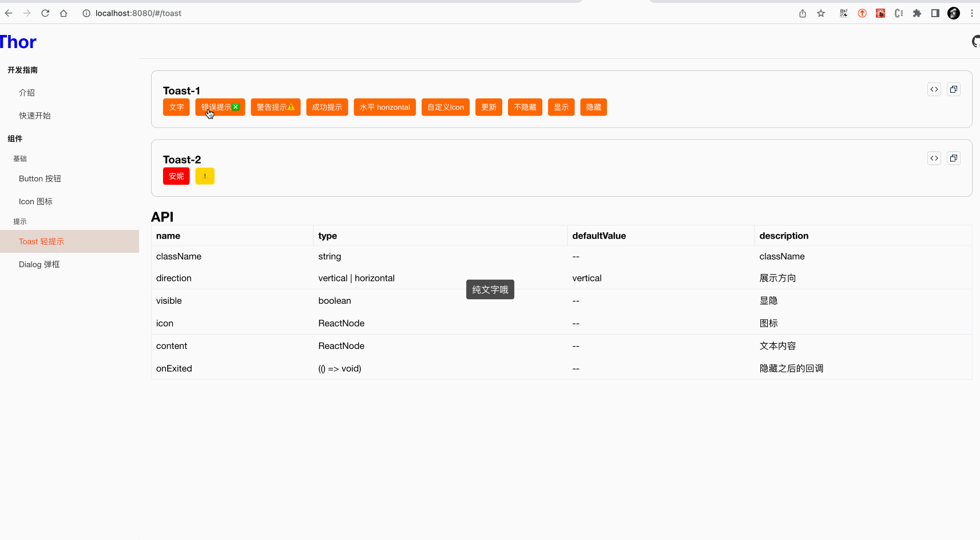The width and height of the screenshot is (980, 540).
Task: Click the 纯文字哦 toast message
Action: 490,289
